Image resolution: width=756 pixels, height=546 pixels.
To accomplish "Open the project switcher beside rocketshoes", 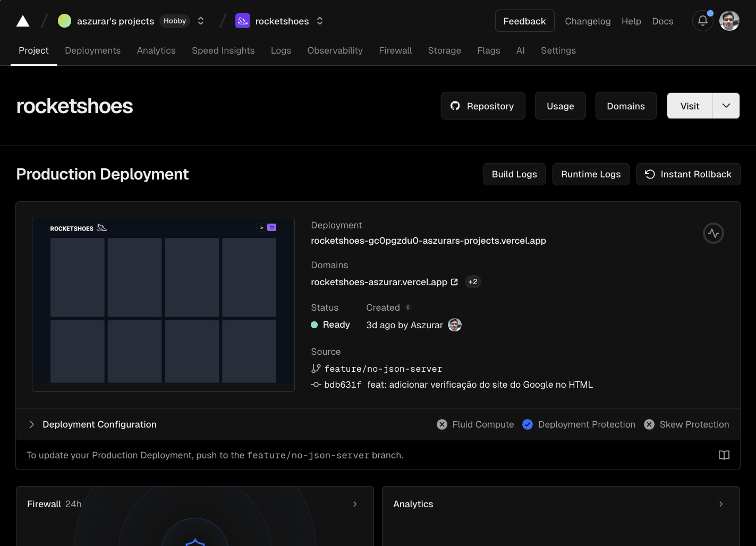I will point(320,21).
